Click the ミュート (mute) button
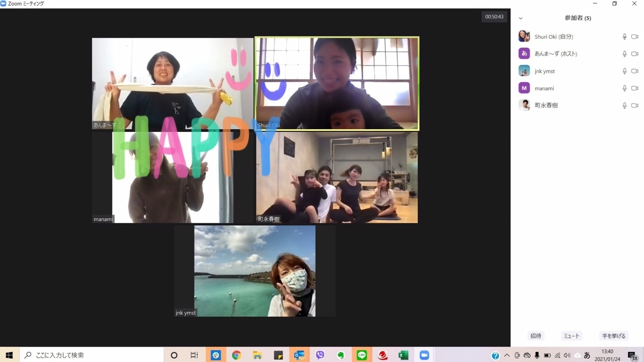This screenshot has width=644, height=362. point(572,336)
